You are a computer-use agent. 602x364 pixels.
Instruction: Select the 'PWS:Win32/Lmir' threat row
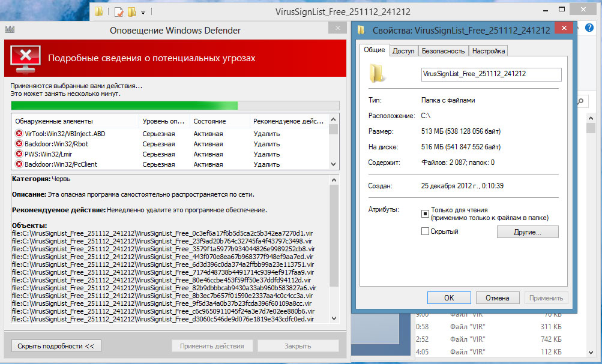click(x=170, y=154)
